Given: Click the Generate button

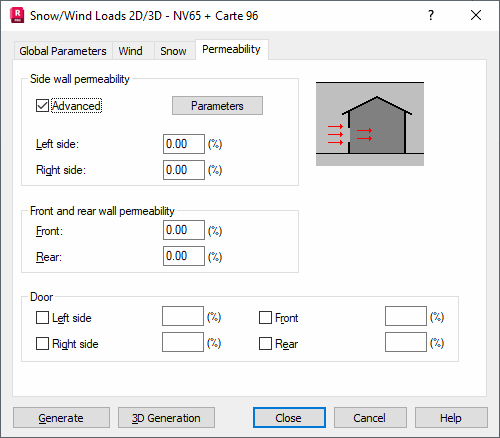Looking at the screenshot, I should coord(61,418).
